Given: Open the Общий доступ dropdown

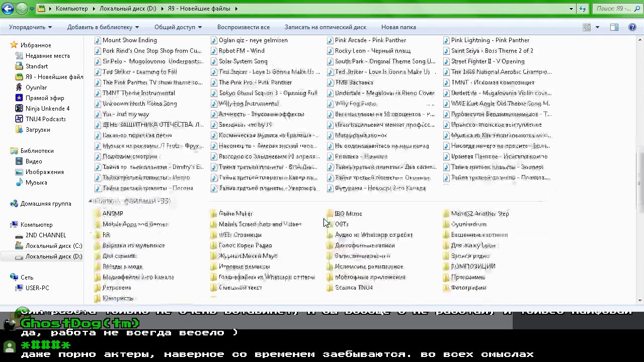Looking at the screenshot, I should [x=178, y=27].
